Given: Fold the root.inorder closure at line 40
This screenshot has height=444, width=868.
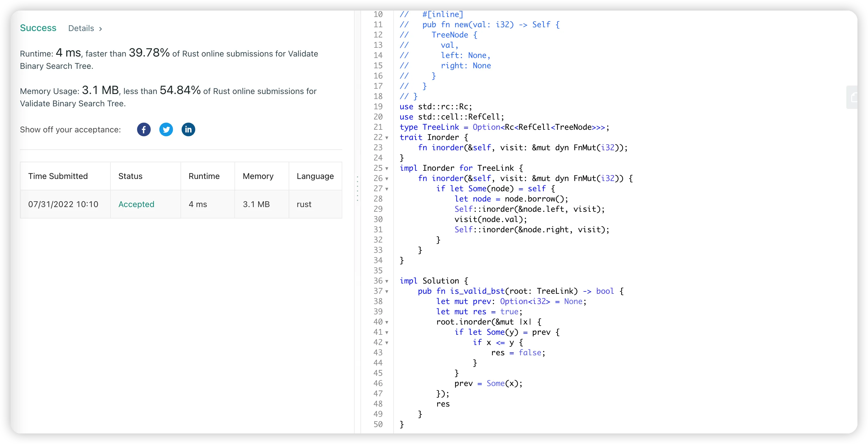Looking at the screenshot, I should click(387, 322).
